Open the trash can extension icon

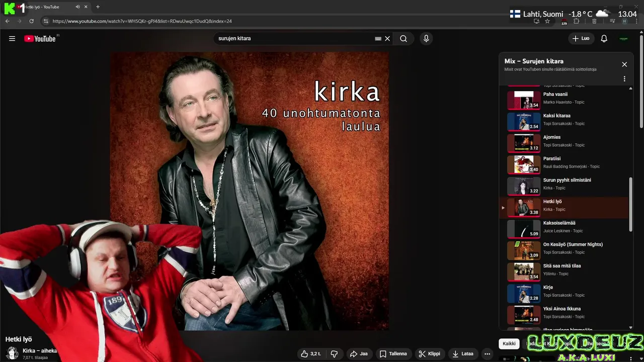(x=594, y=21)
